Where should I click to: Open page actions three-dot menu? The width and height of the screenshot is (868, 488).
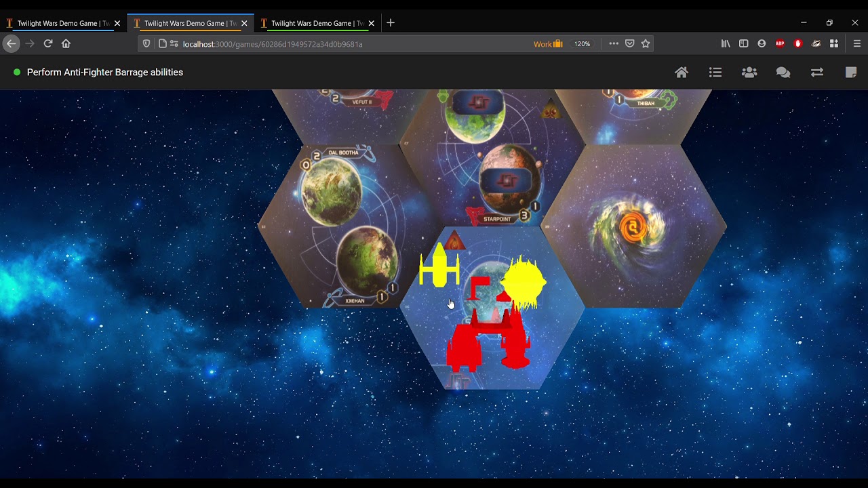point(614,43)
